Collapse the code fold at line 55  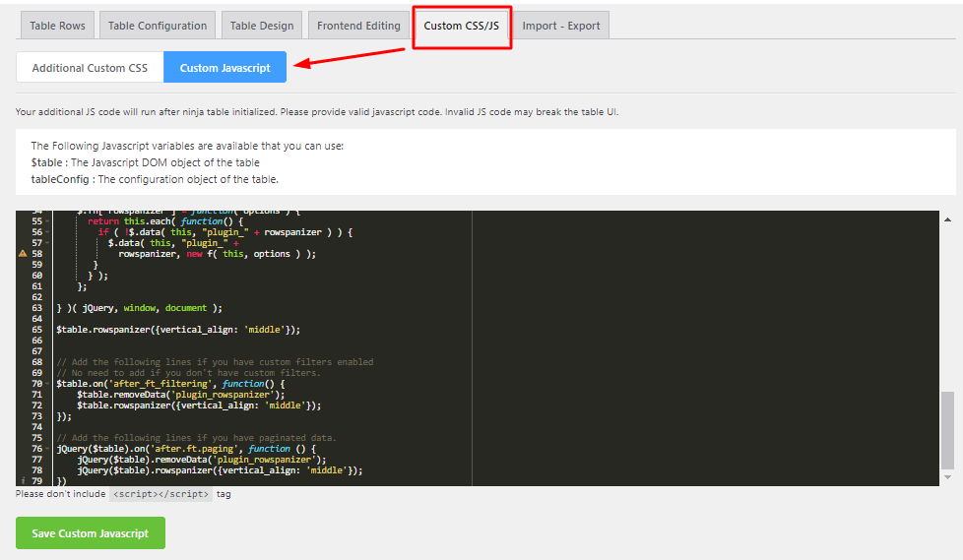[49, 221]
